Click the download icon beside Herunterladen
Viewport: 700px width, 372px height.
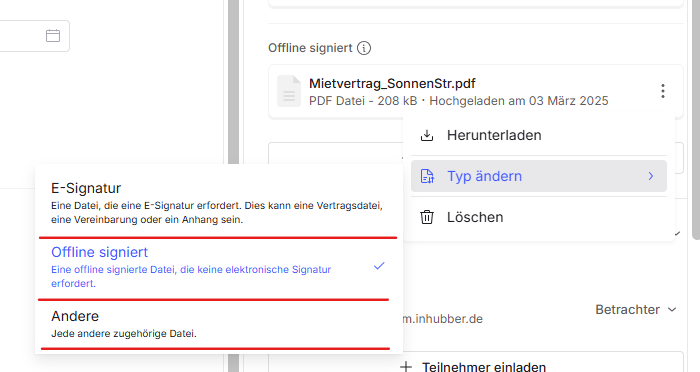tap(427, 135)
